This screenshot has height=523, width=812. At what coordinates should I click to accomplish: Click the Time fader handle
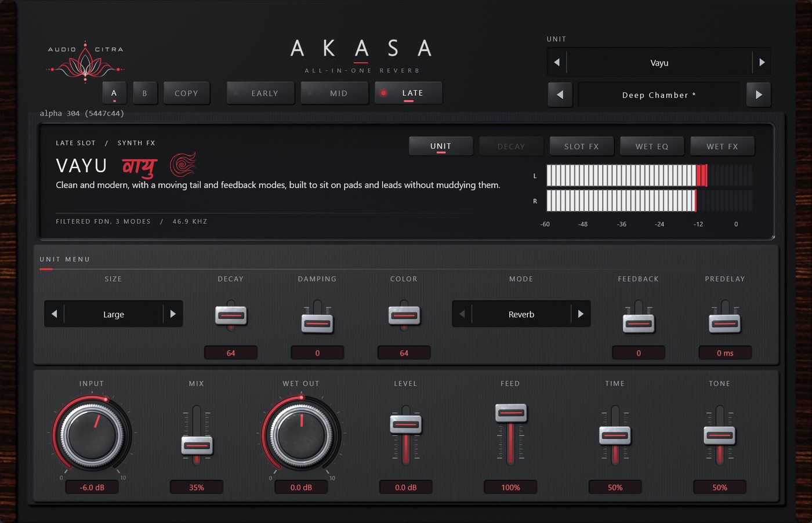tap(615, 435)
